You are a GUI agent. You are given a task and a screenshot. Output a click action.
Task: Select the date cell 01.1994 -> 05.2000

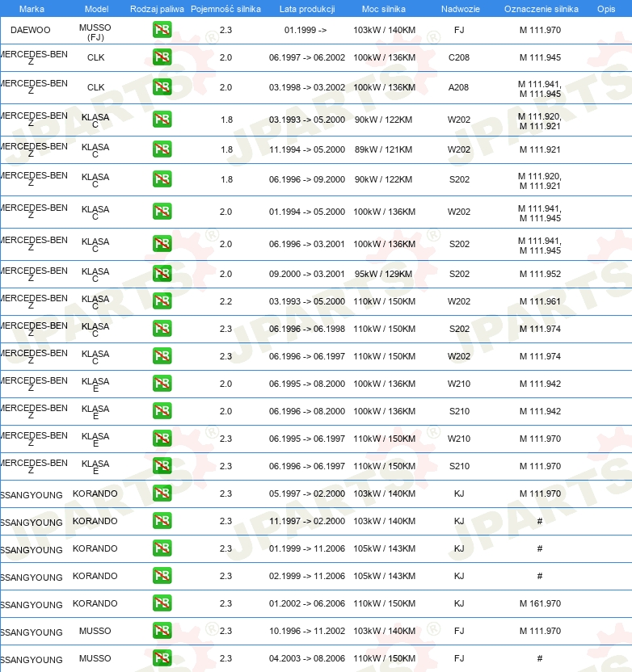point(307,212)
